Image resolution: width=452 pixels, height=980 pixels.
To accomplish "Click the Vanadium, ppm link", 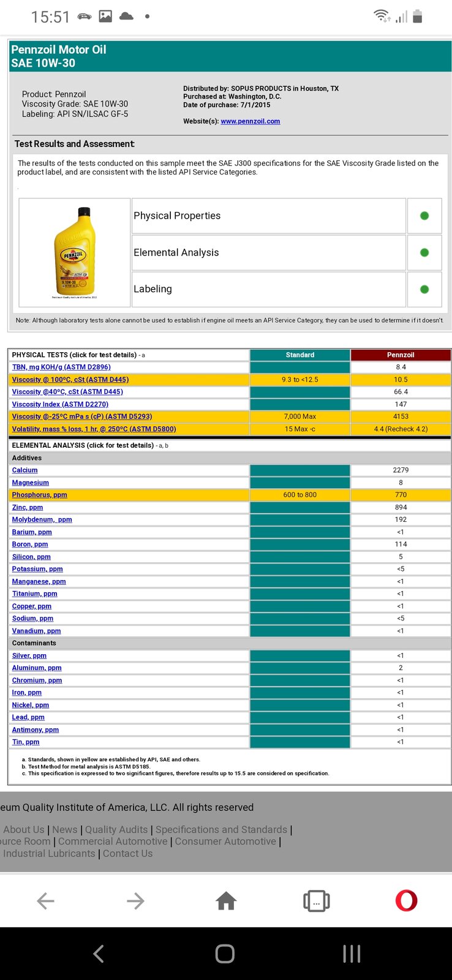I will click(x=36, y=631).
